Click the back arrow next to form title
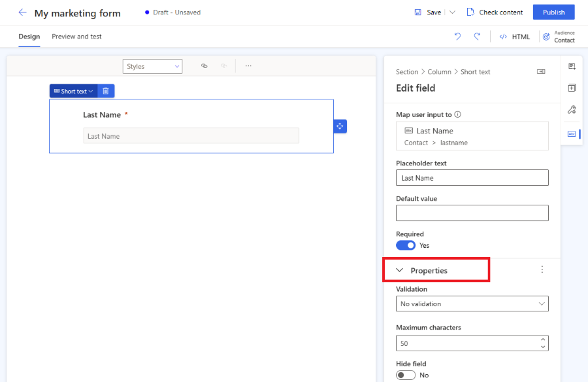Viewport: 588px width, 382px height. pyautogui.click(x=22, y=12)
